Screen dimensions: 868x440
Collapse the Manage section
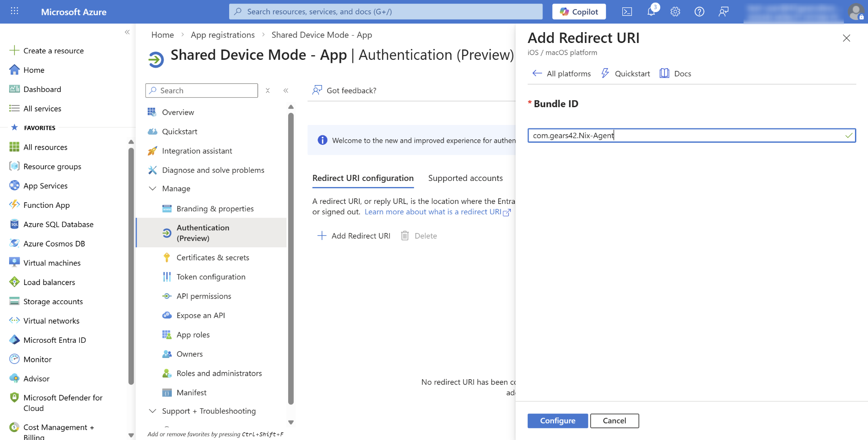tap(152, 188)
